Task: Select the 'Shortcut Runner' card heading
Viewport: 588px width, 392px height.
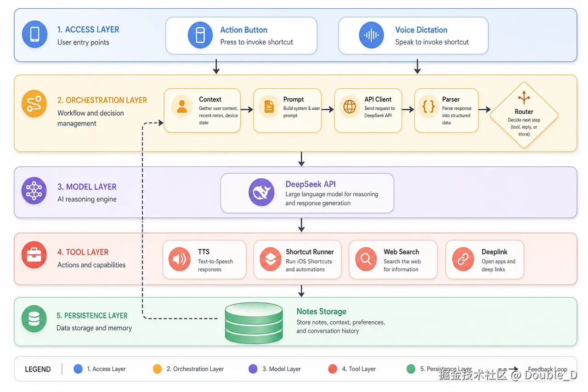Action: pos(310,252)
